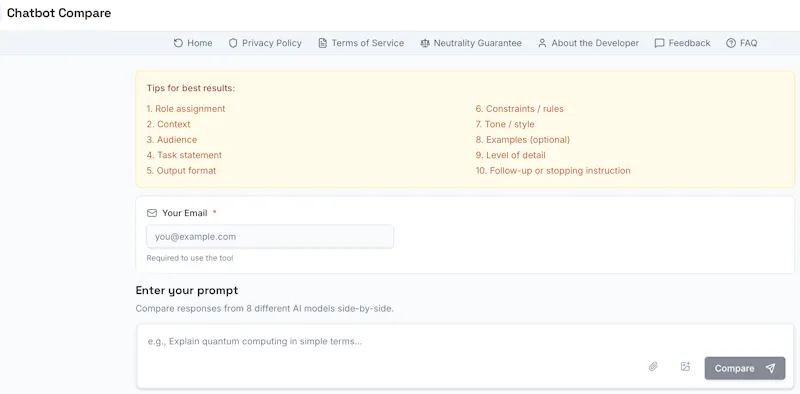800x394 pixels.
Task: Click tip '8. Examples (optional)'
Action: (x=522, y=139)
